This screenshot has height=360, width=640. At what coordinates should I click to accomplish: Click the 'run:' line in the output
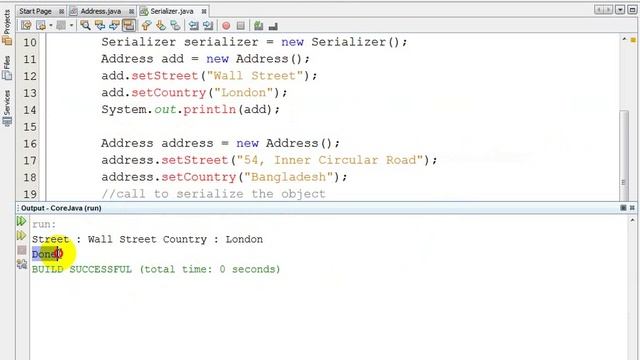pyautogui.click(x=44, y=224)
